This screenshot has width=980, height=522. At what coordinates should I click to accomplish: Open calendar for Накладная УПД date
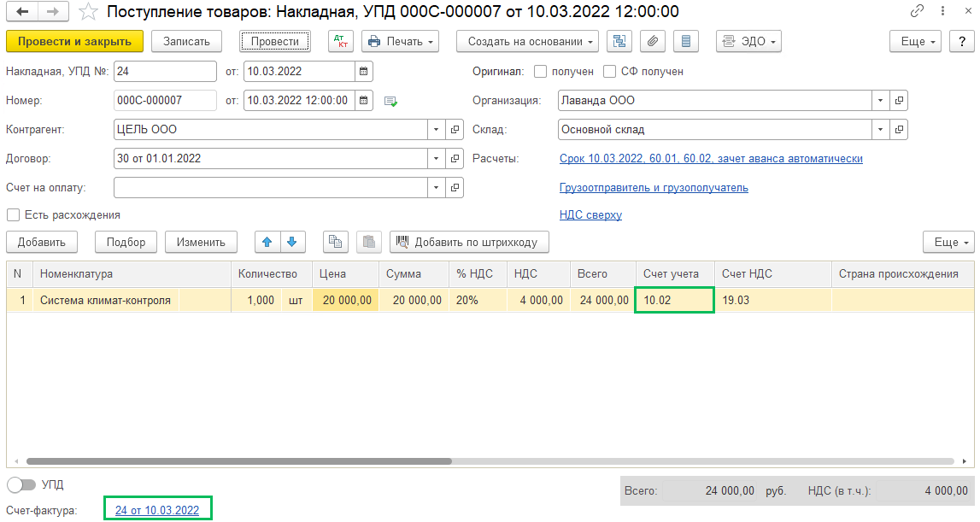coord(364,71)
